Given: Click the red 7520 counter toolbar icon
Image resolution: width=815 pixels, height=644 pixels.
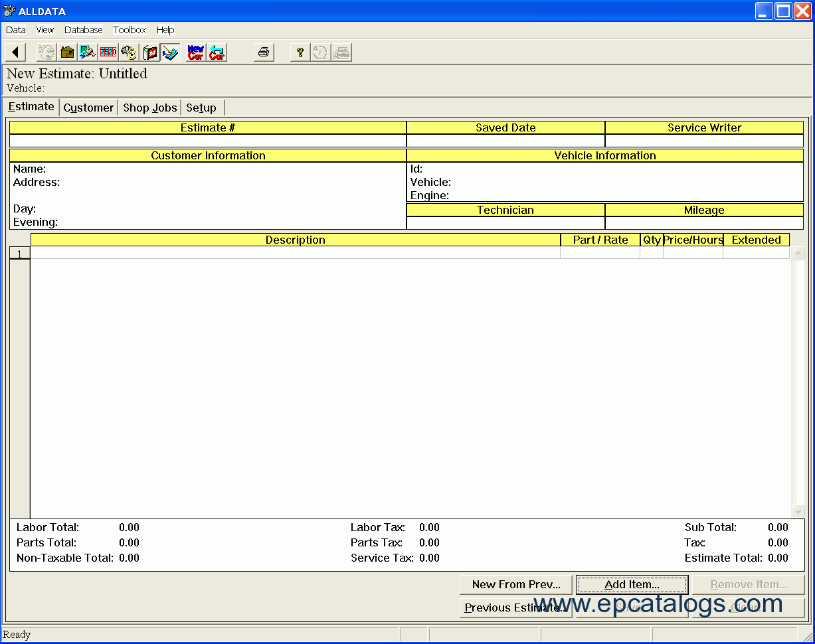Looking at the screenshot, I should [108, 52].
